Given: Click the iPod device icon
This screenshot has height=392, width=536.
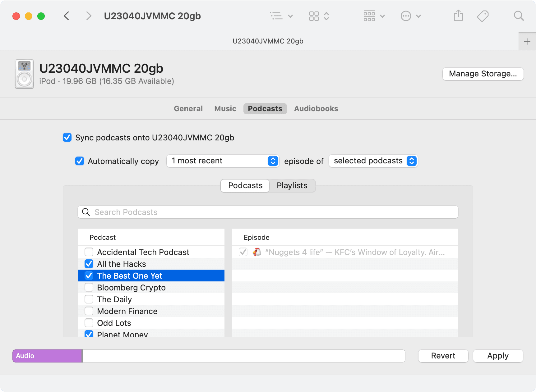Looking at the screenshot, I should click(24, 74).
